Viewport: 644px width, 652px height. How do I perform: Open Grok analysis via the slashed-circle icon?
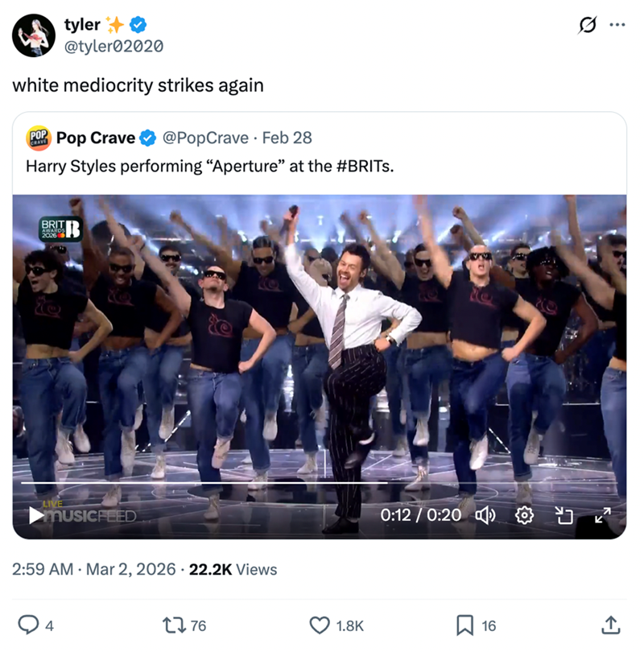[586, 25]
